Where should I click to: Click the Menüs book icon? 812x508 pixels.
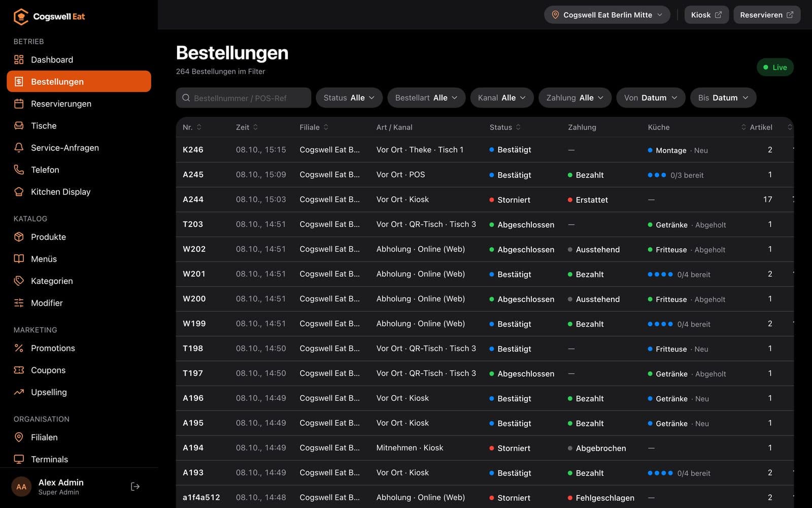[x=19, y=259]
